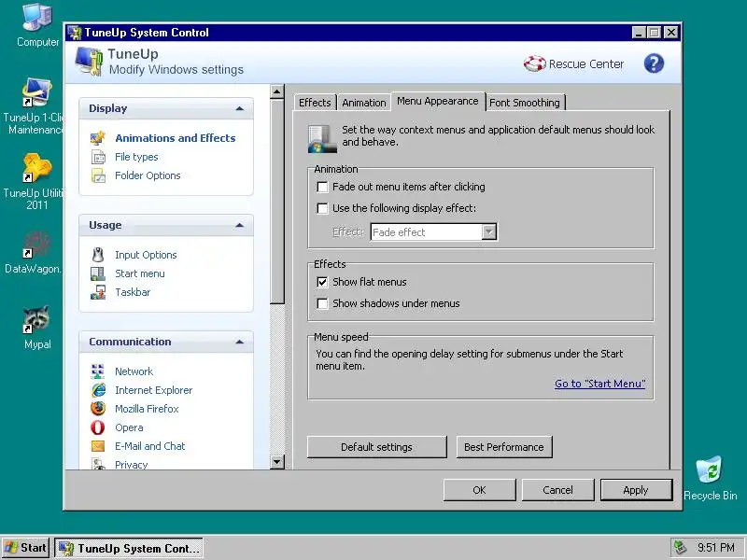Open Input Options in sidebar

coord(146,255)
